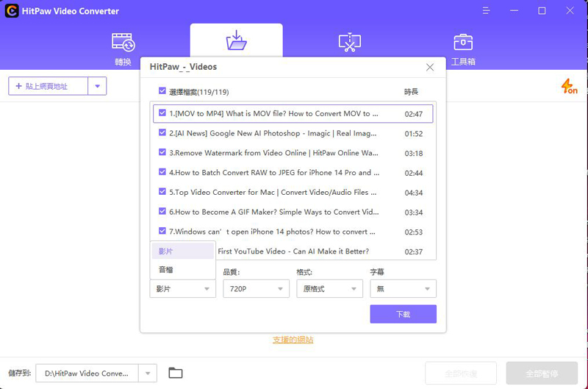Click the HitPaw logo icon

(x=12, y=11)
